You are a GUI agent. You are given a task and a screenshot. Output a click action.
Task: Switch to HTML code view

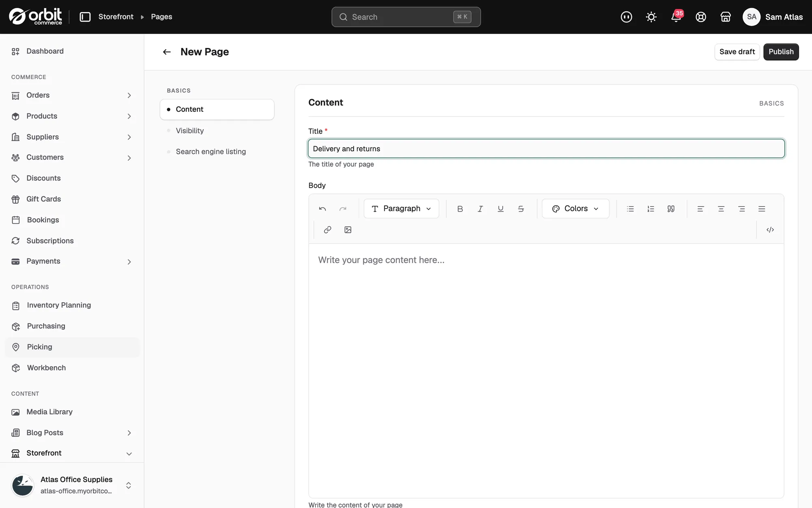[x=770, y=230]
